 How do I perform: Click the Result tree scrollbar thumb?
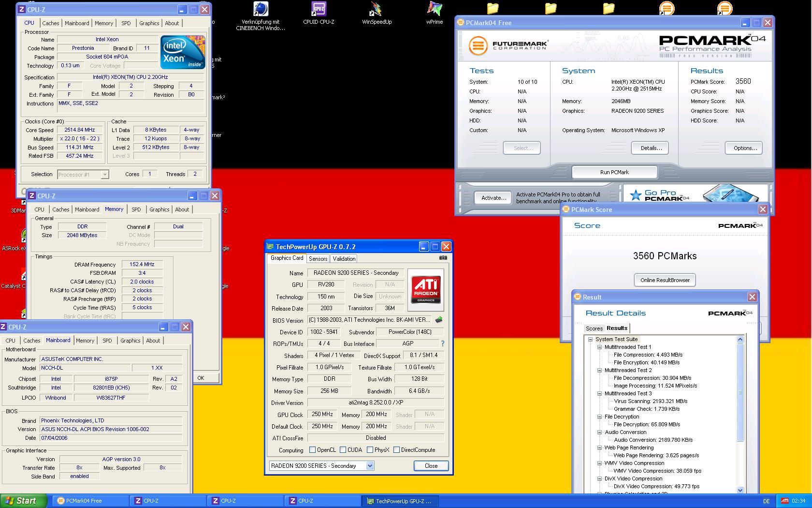click(x=740, y=392)
